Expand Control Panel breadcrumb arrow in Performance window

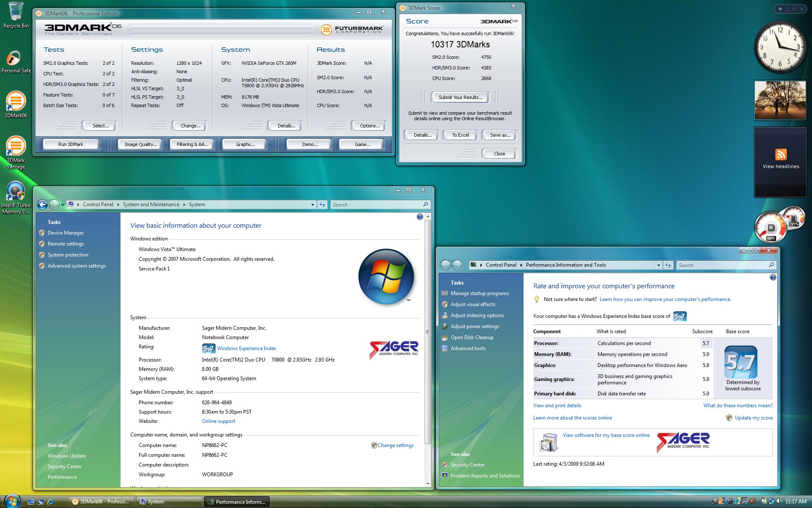pyautogui.click(x=521, y=265)
